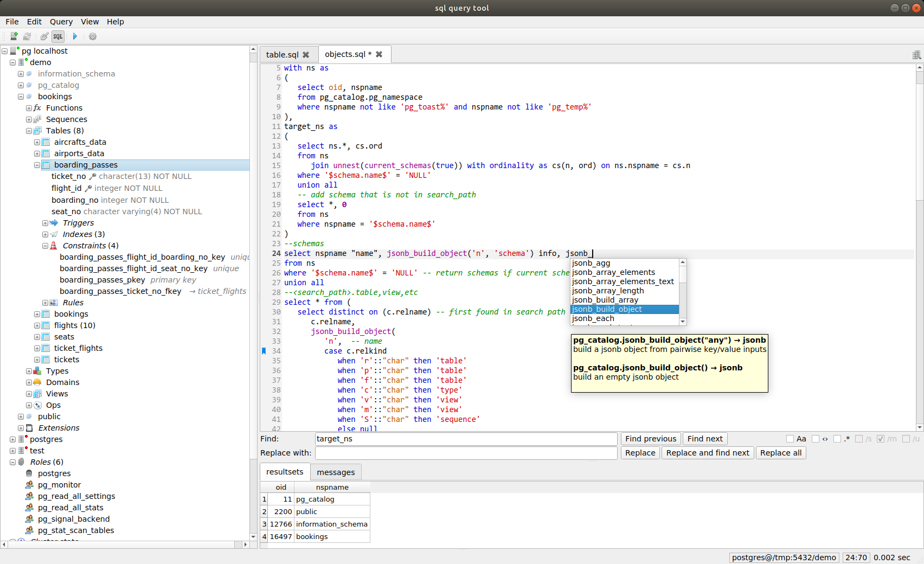Click the Replace button
The width and height of the screenshot is (924, 564).
click(x=640, y=453)
